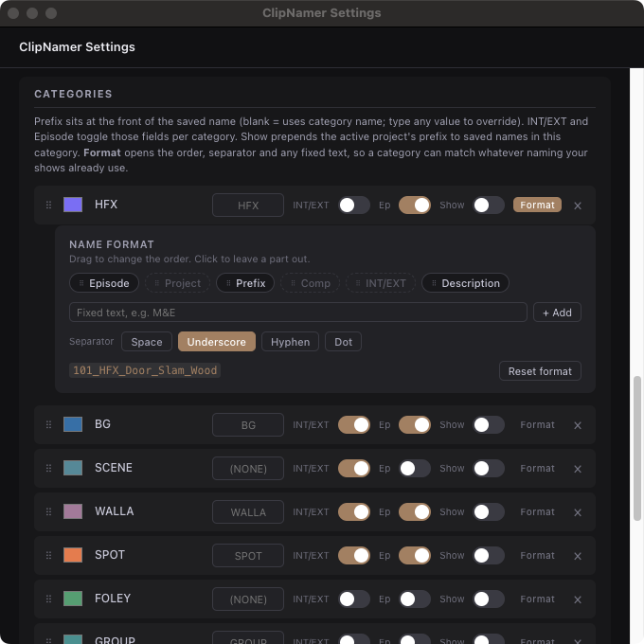Screen dimensions: 644x644
Task: Enable the Show toggle for HFX
Action: click(489, 205)
